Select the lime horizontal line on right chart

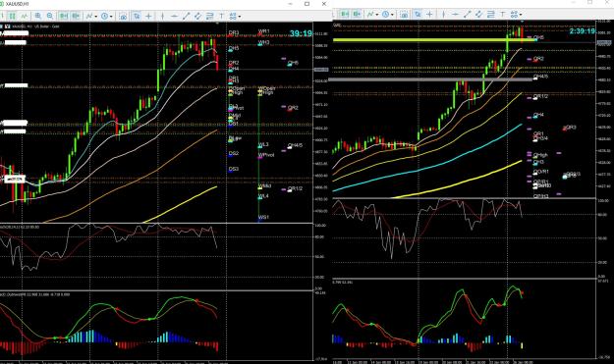433,40
